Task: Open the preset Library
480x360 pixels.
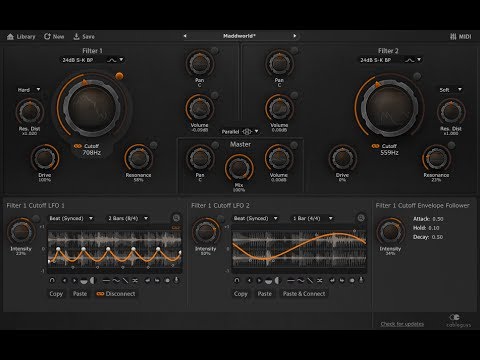Action: [x=21, y=37]
